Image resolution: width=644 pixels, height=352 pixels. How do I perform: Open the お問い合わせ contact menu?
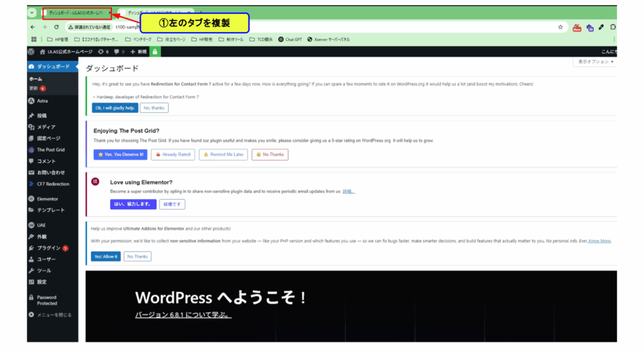coord(53,173)
